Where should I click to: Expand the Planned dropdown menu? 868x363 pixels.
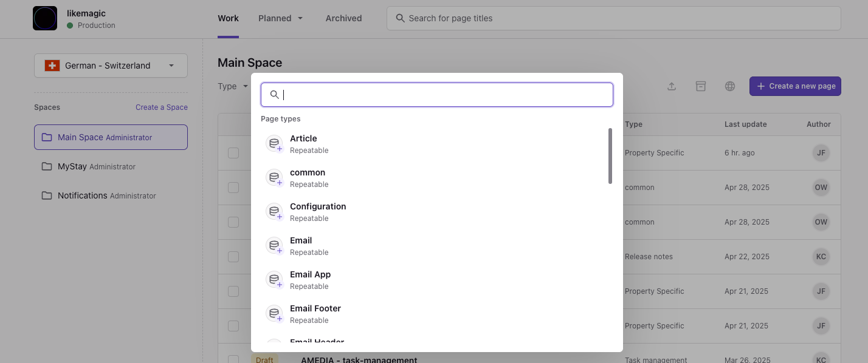coord(280,18)
